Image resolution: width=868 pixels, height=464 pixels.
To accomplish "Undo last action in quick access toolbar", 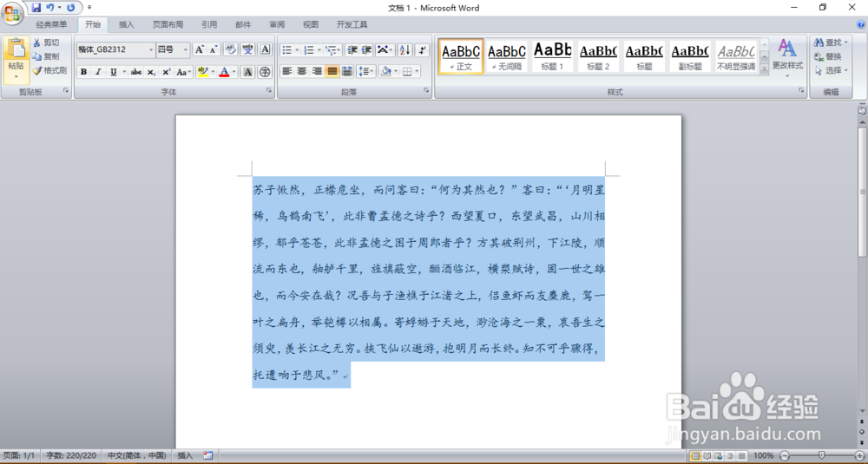I will pos(50,8).
